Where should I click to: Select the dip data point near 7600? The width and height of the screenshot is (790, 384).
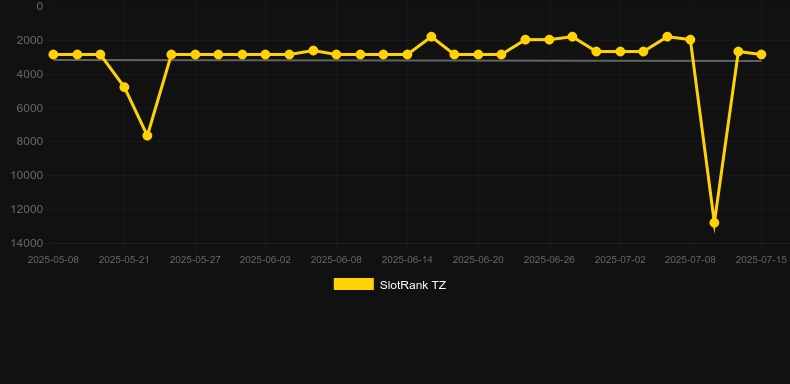[147, 136]
